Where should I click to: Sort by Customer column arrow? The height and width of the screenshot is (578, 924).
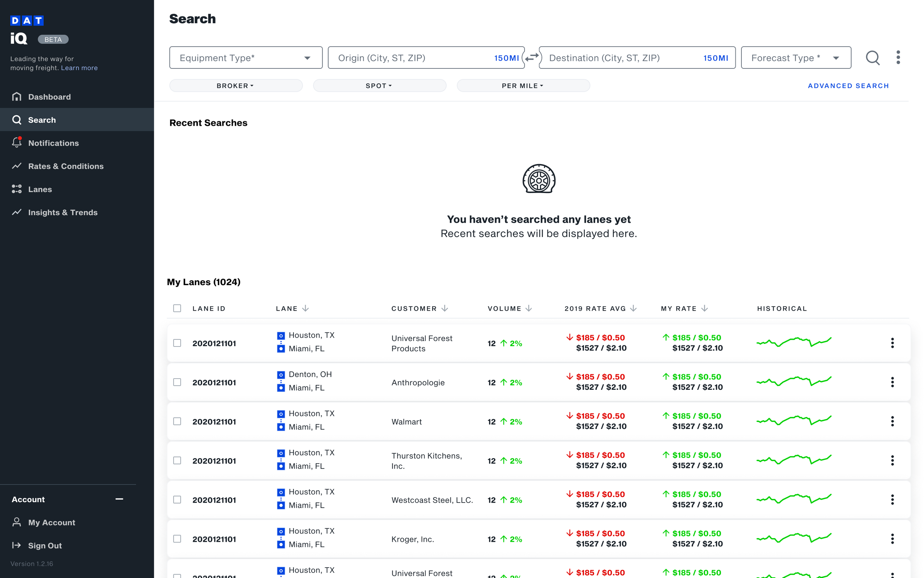[445, 308]
